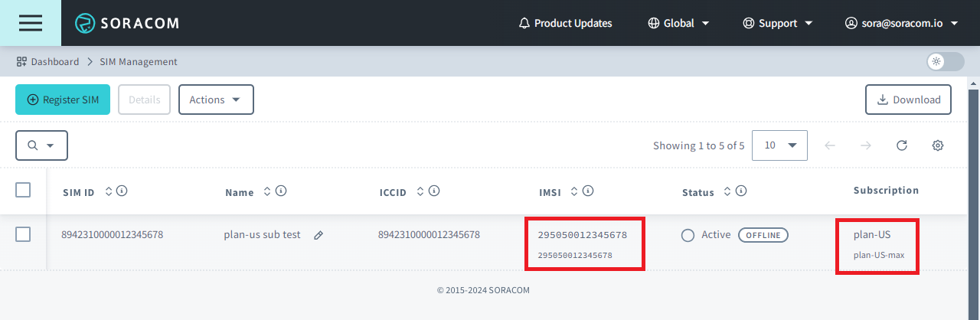Expand the search filter dropdown
The height and width of the screenshot is (320, 980).
pyautogui.click(x=41, y=145)
